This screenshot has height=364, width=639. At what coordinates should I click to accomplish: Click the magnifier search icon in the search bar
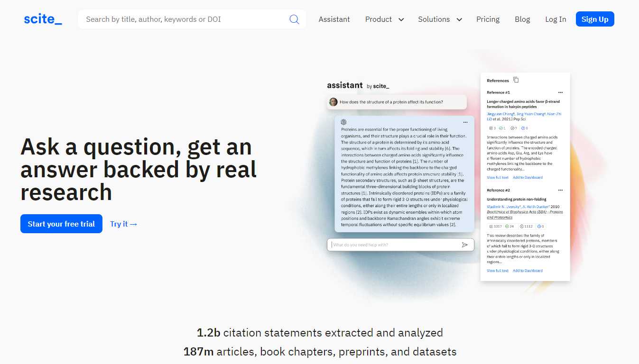click(294, 19)
